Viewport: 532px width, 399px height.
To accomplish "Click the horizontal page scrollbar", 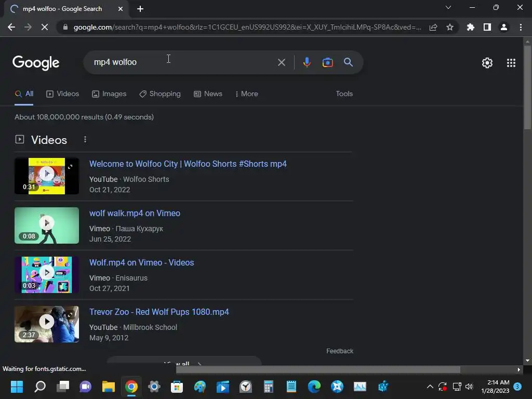I will tap(318, 369).
